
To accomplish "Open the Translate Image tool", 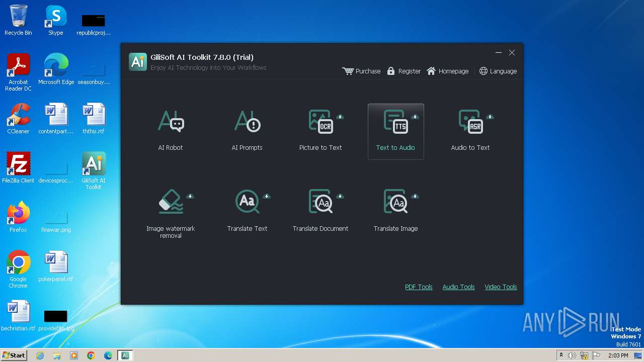I will click(x=396, y=211).
